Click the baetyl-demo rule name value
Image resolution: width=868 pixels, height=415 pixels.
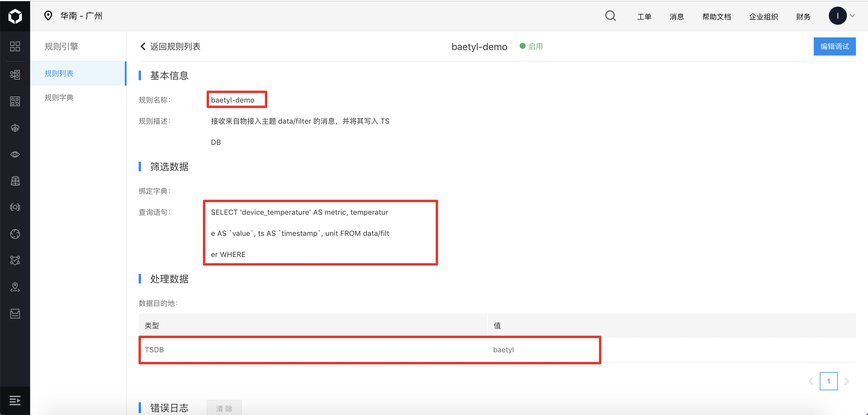[x=232, y=100]
